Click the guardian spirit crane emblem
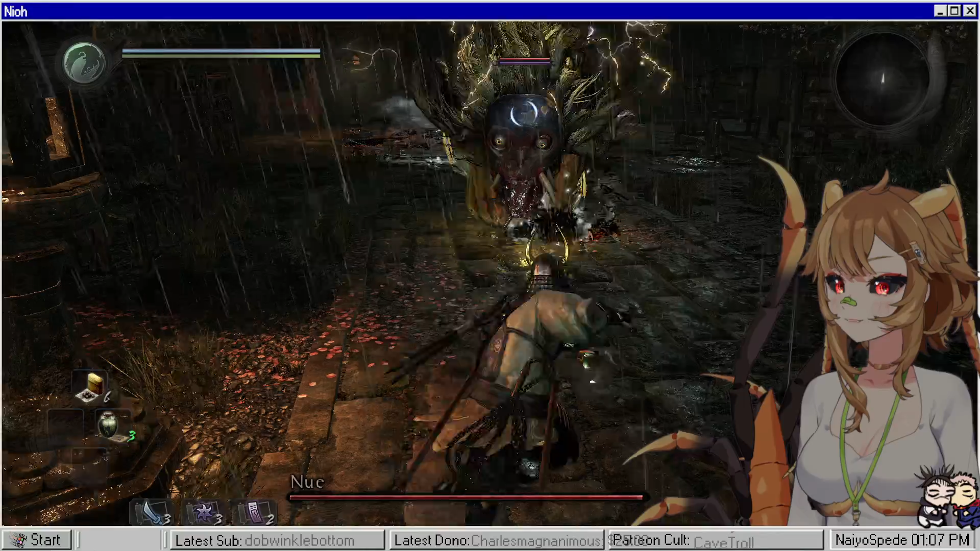 84,63
